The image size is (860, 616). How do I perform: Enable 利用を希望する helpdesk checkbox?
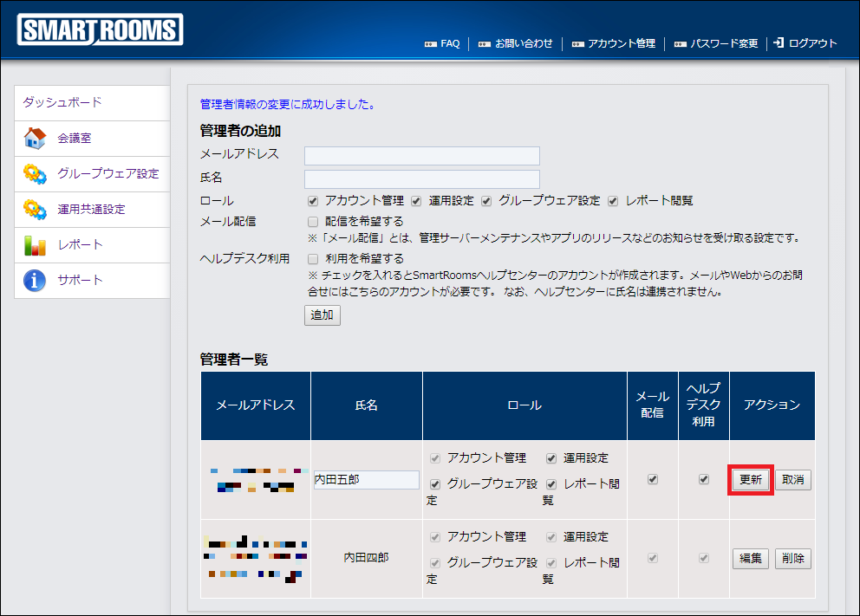(313, 259)
